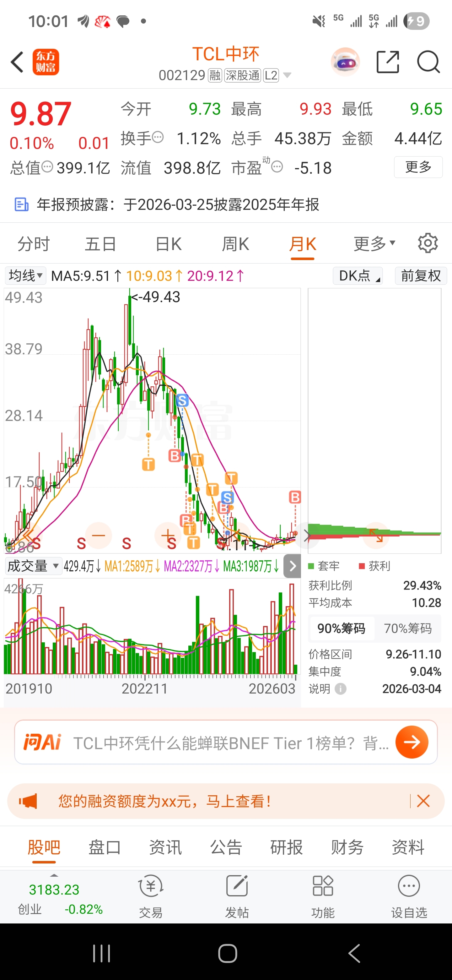Open the DK点 dropdown
This screenshot has height=980, width=452.
point(358,275)
